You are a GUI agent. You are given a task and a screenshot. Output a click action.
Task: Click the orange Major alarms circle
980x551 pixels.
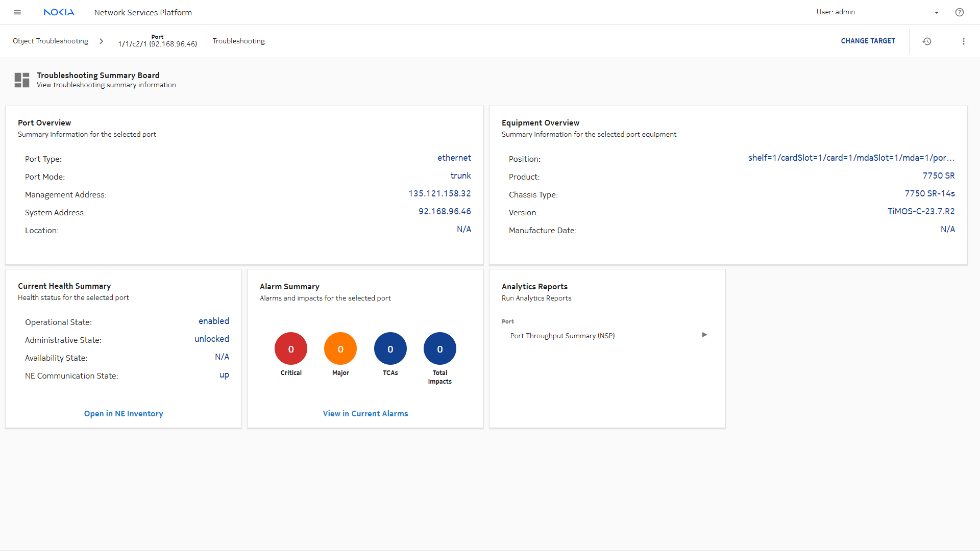click(x=340, y=349)
